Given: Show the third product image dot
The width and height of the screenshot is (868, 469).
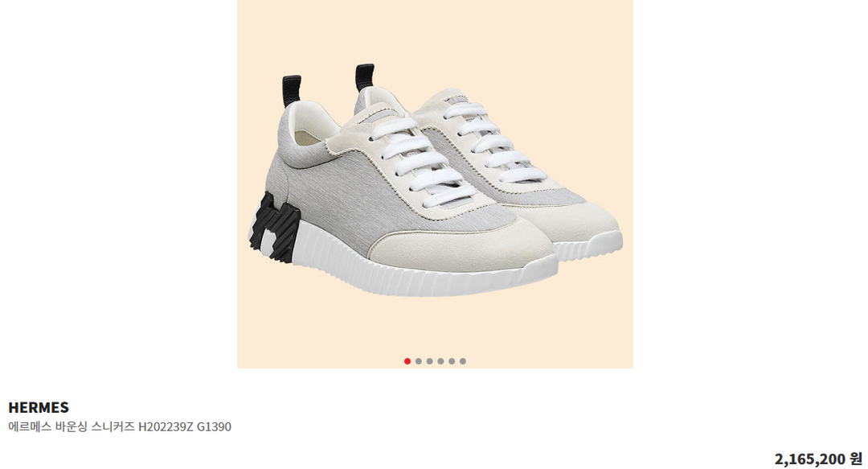Looking at the screenshot, I should pos(429,361).
